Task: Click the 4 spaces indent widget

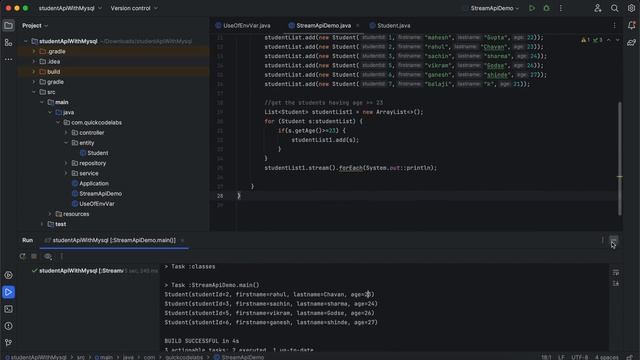Action: click(x=607, y=357)
